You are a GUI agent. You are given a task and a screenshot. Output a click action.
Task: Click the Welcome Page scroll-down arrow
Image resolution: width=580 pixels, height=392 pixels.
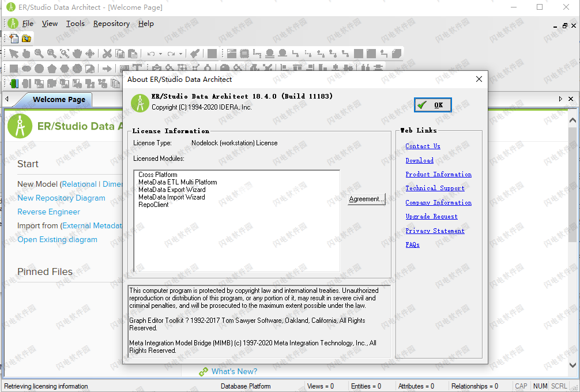pyautogui.click(x=573, y=365)
